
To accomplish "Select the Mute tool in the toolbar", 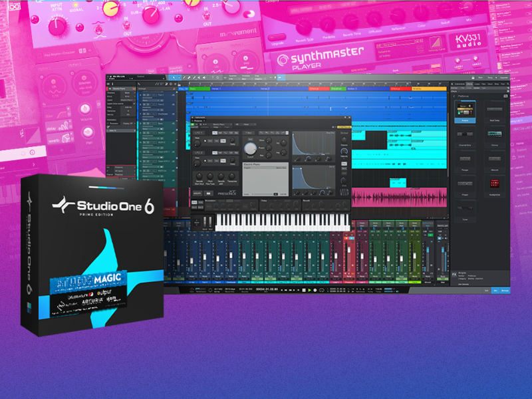I will point(199,78).
